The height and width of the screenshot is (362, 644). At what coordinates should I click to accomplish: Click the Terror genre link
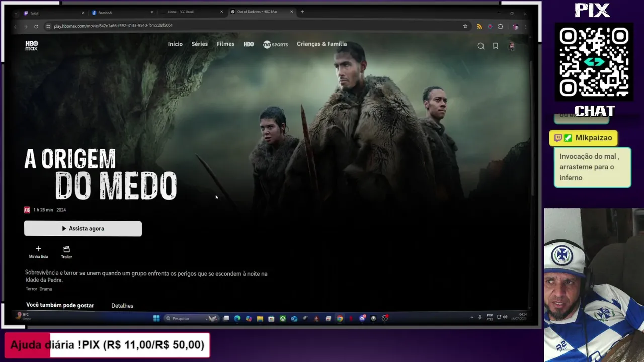(x=31, y=289)
